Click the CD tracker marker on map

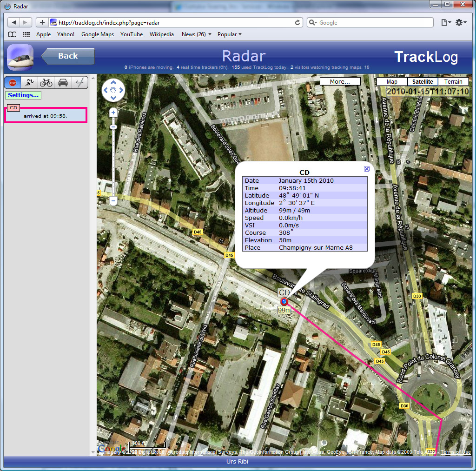[x=284, y=302]
